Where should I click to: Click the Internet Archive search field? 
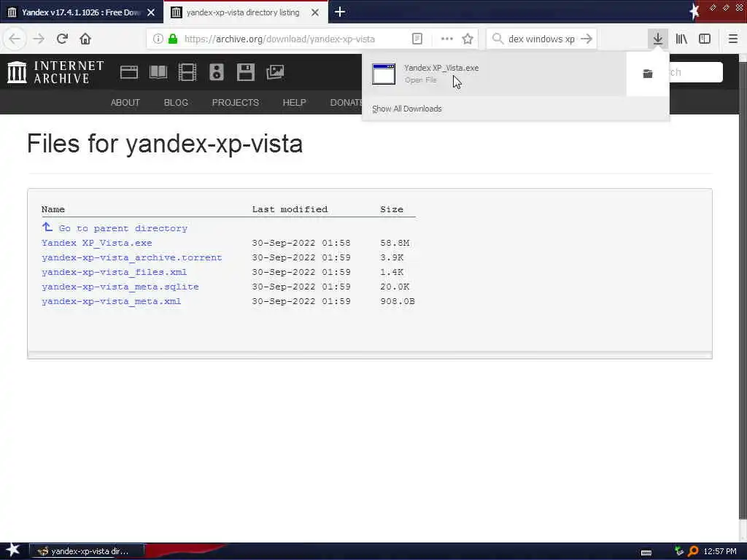pos(695,72)
